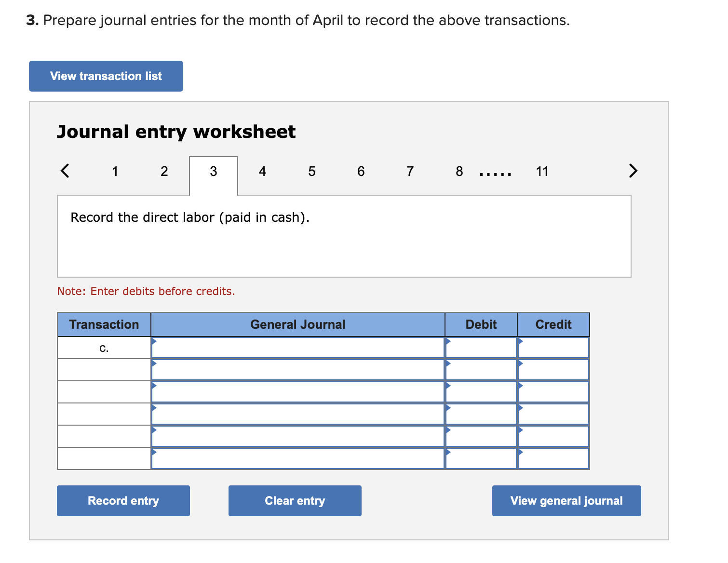This screenshot has height=563, width=728.
Task: View the general journal
Action: coord(566,500)
